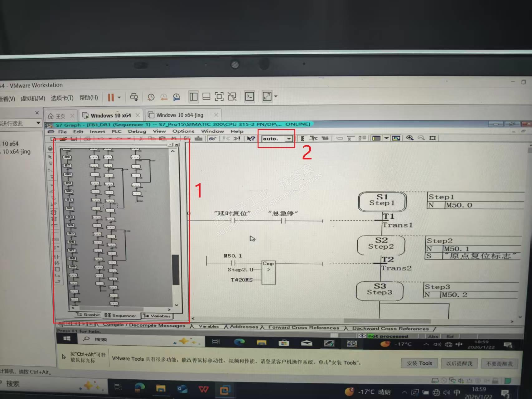
Task: Pause the virtual machine in VMware
Action: click(111, 97)
